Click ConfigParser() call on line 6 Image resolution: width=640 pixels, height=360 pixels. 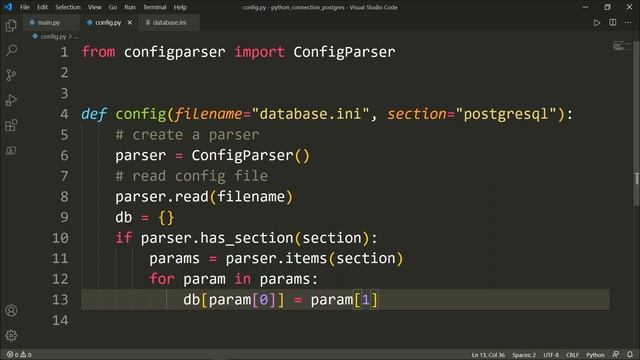tap(251, 156)
